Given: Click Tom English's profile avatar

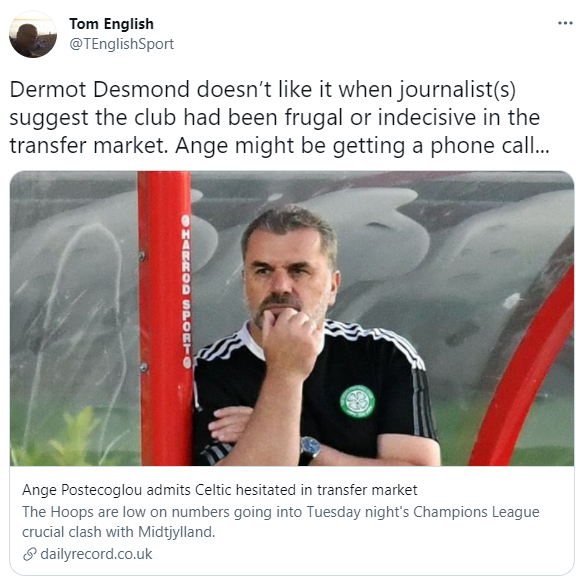Looking at the screenshot, I should coord(33,34).
